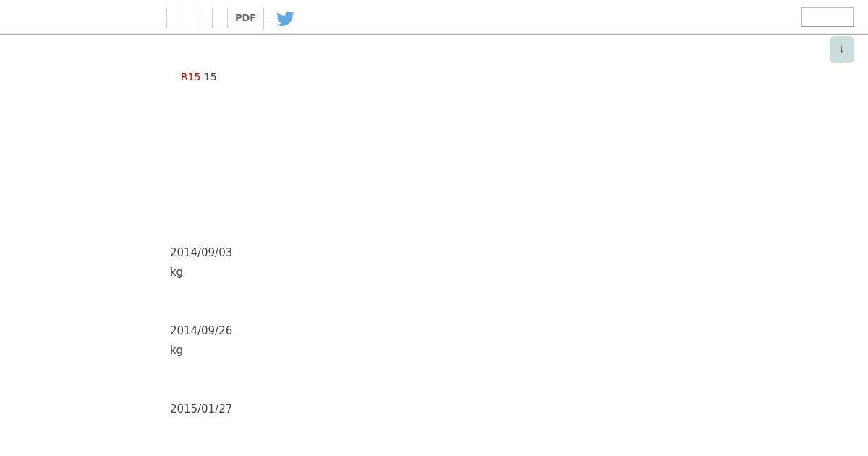Select the 2015/01/27 date entry
868x456 pixels.
[201, 409]
